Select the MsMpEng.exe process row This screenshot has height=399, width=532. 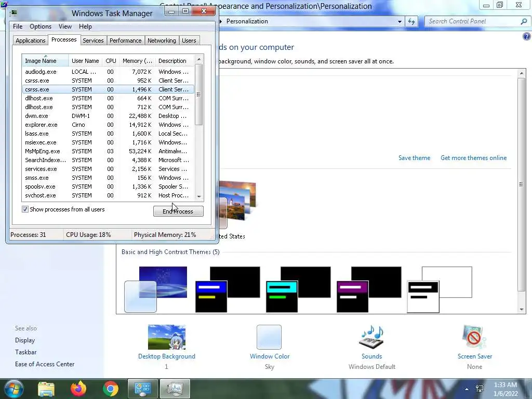108,151
